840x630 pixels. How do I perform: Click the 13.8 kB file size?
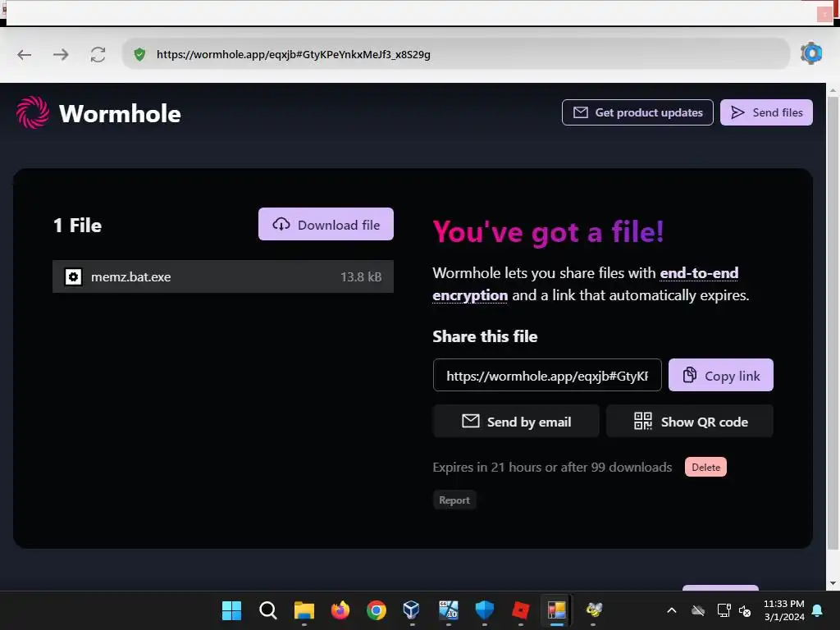361,276
